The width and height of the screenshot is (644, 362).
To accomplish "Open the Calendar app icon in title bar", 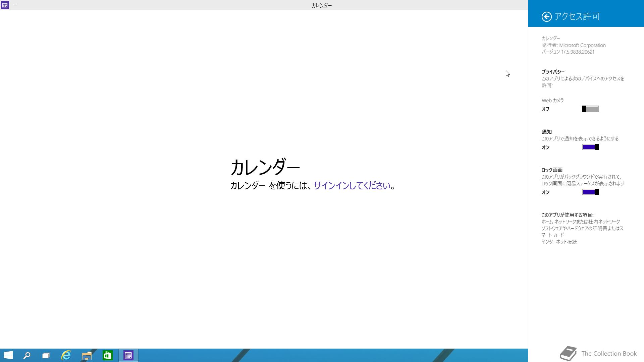I will [5, 5].
